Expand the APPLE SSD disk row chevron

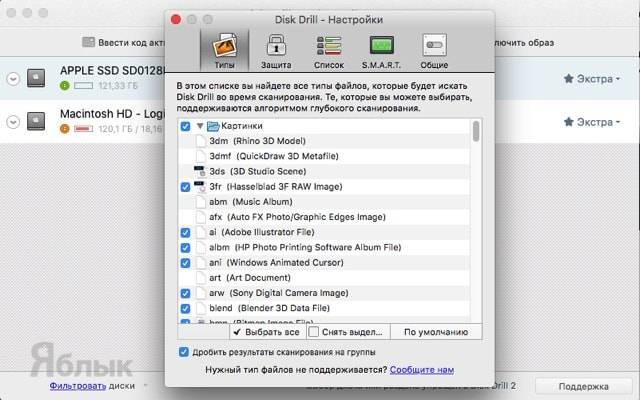[x=13, y=78]
